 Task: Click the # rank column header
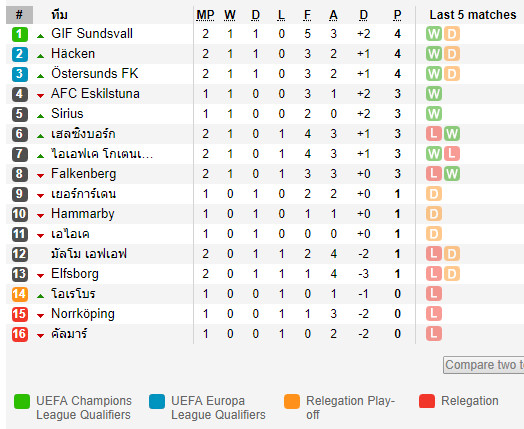coord(19,15)
